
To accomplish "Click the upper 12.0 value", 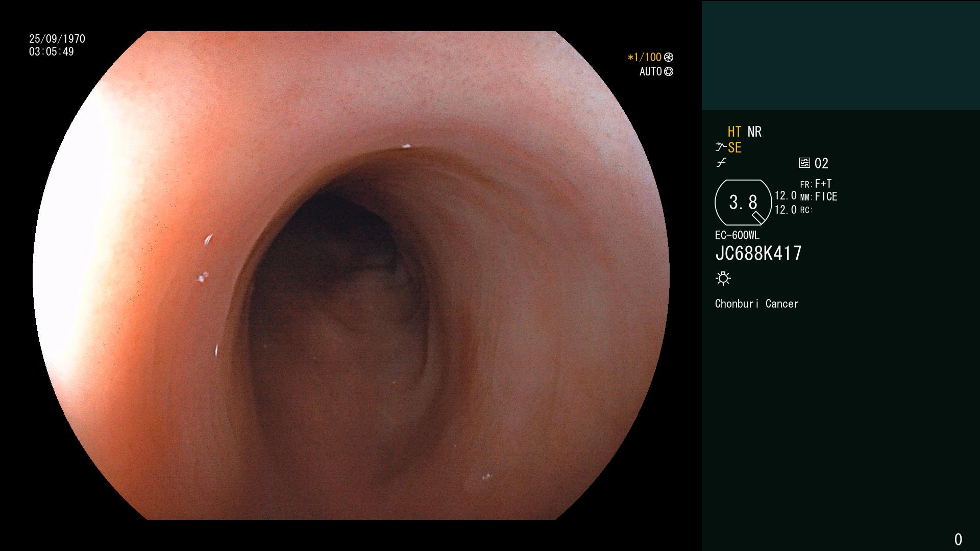I will point(786,196).
